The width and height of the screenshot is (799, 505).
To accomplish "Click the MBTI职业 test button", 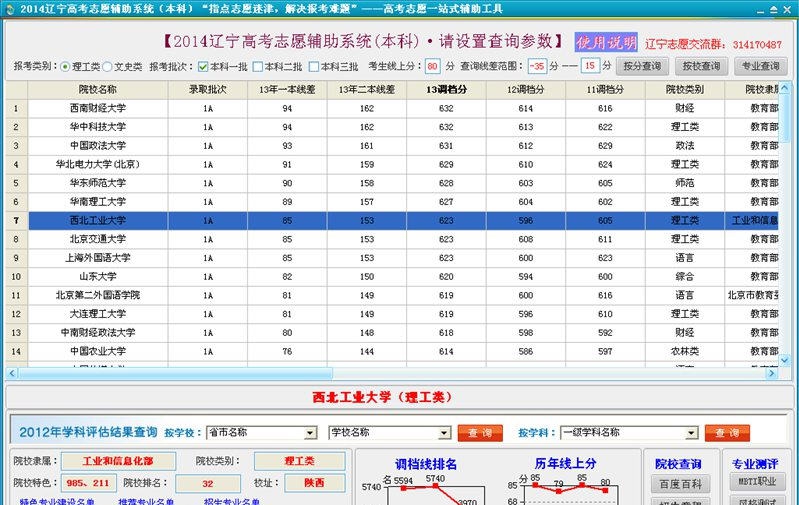I will 757,481.
